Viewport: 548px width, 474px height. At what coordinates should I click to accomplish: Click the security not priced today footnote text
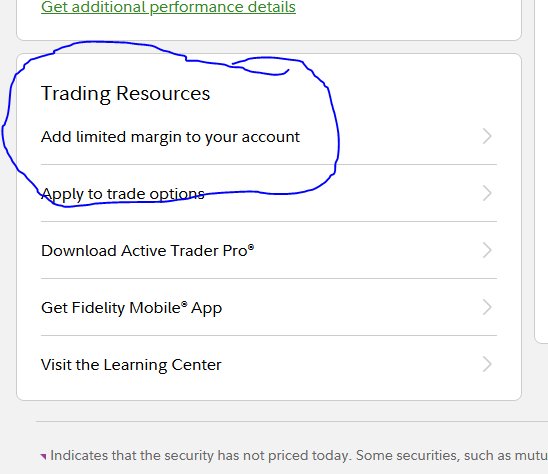(299, 455)
